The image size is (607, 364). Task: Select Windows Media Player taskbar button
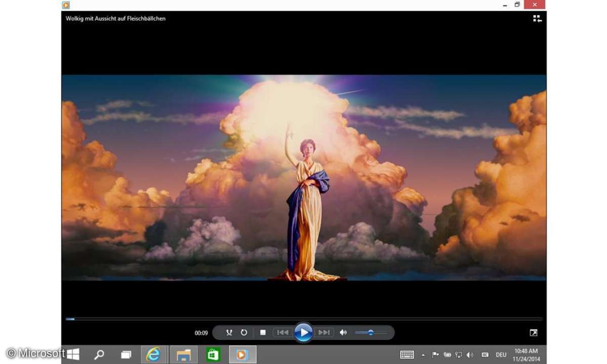pos(243,354)
